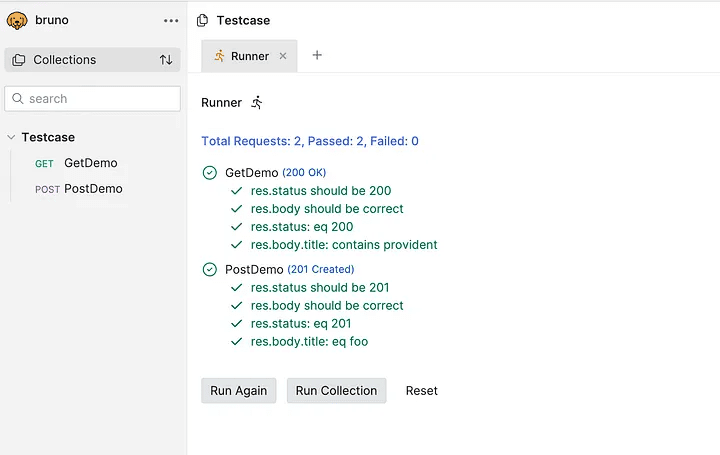Image resolution: width=720 pixels, height=455 pixels.
Task: Click the Collections header label
Action: pos(65,60)
